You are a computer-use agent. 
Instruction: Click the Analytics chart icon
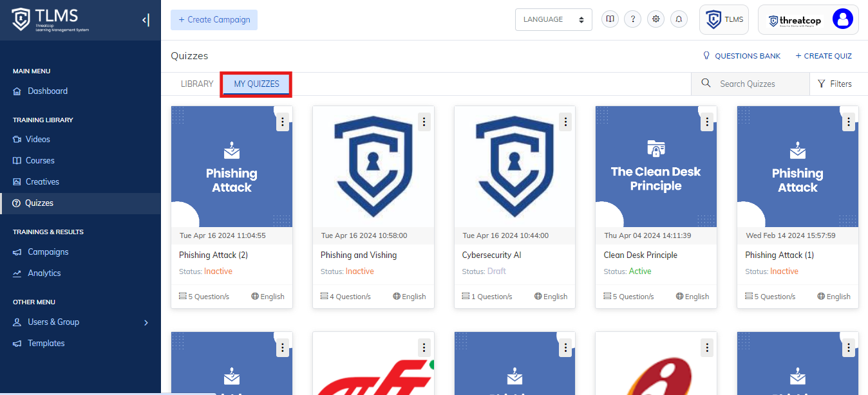click(x=17, y=273)
